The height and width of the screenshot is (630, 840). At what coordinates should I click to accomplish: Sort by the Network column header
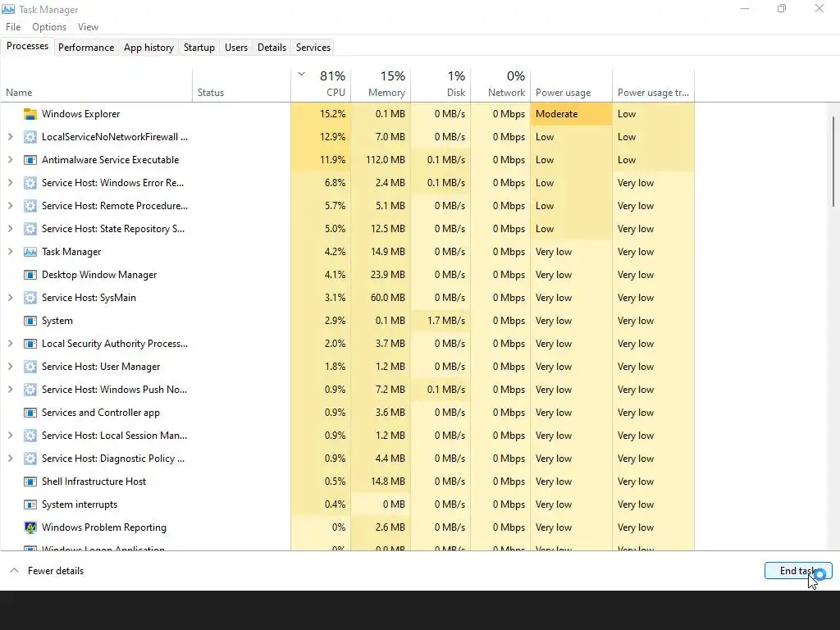[x=500, y=85]
